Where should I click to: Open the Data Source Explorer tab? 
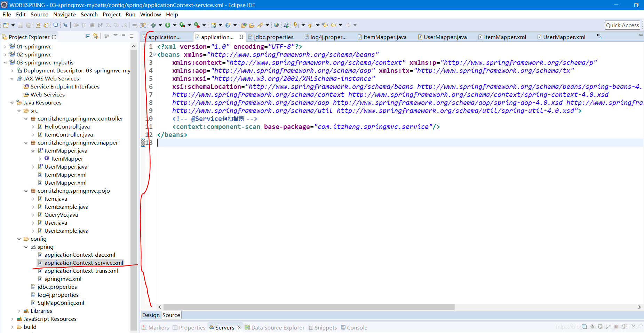275,327
